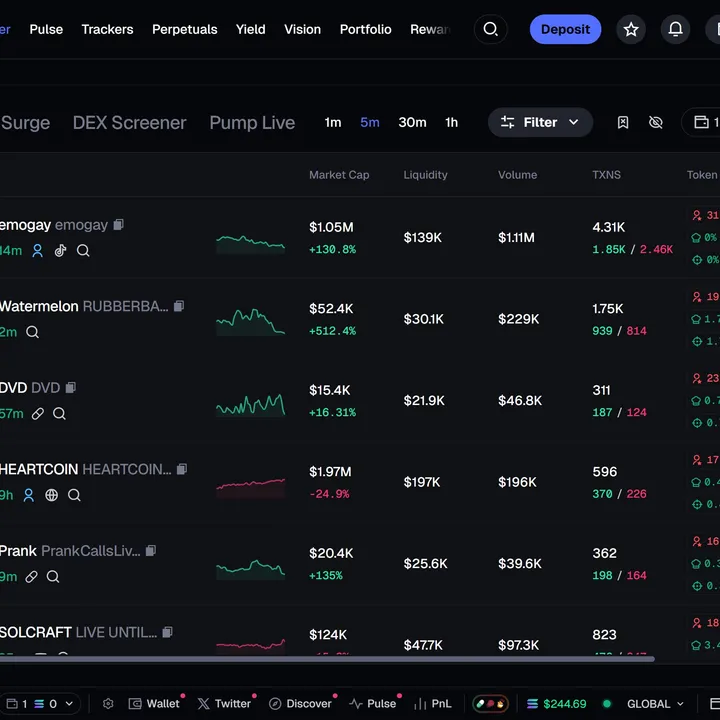The image size is (720, 720).
Task: Click the pill icon under DVD
Action: tap(37, 413)
